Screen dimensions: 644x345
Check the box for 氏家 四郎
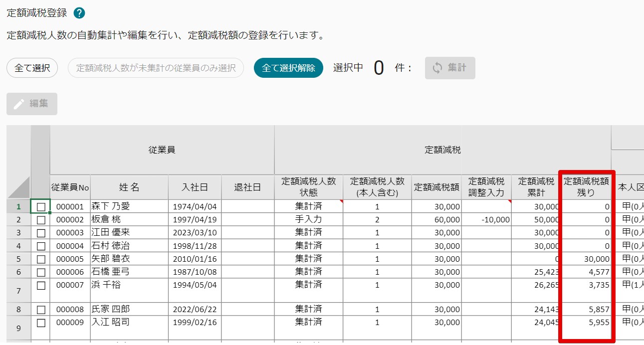[x=41, y=309]
